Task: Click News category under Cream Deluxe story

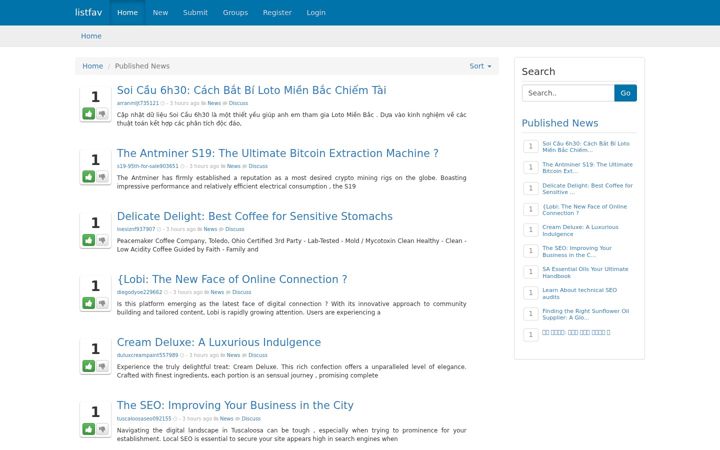Action: click(233, 355)
